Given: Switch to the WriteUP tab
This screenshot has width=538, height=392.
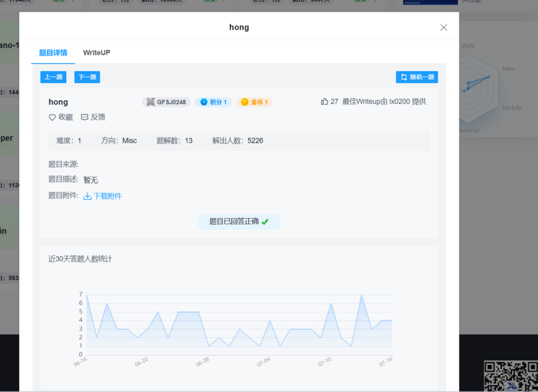Looking at the screenshot, I should click(97, 53).
